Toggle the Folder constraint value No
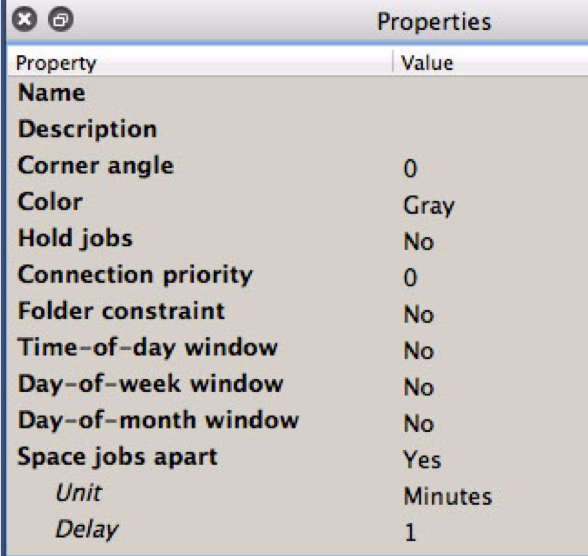Image resolution: width=588 pixels, height=556 pixels. 419,314
